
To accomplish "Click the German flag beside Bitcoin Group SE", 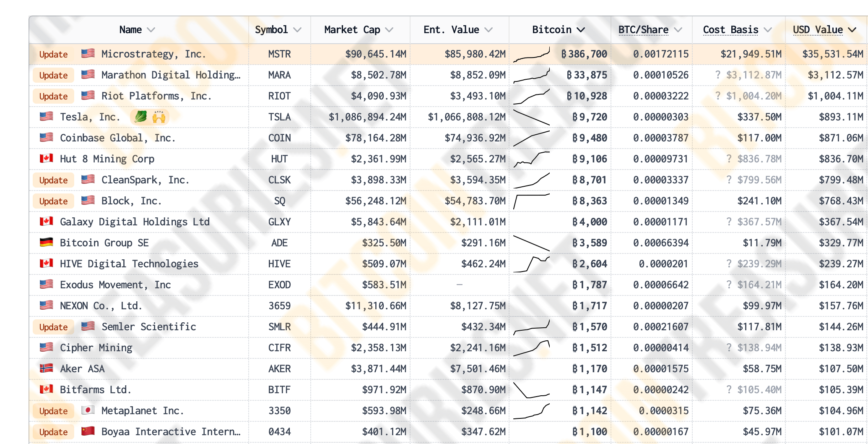I will tap(46, 243).
